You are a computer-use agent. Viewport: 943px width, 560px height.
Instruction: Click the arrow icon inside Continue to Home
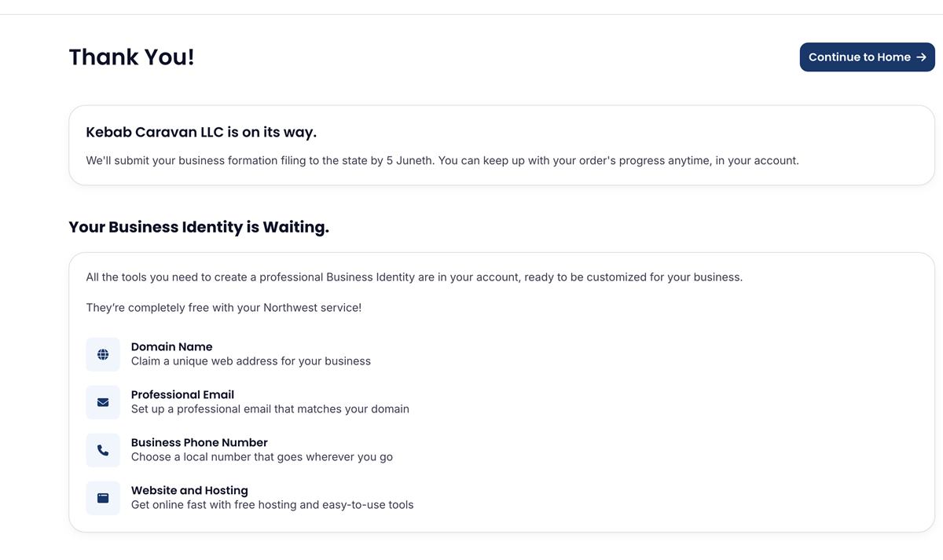(x=921, y=57)
